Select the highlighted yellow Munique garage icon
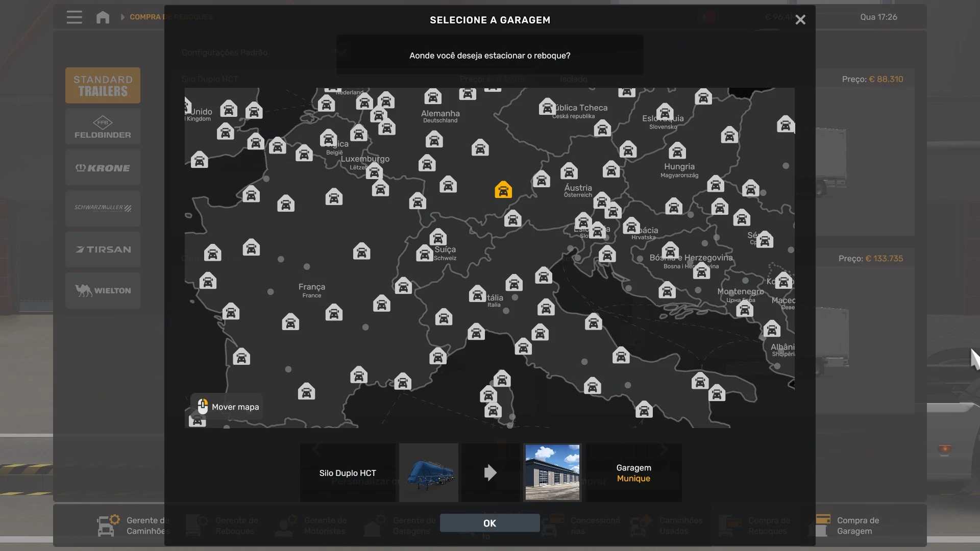 503,190
